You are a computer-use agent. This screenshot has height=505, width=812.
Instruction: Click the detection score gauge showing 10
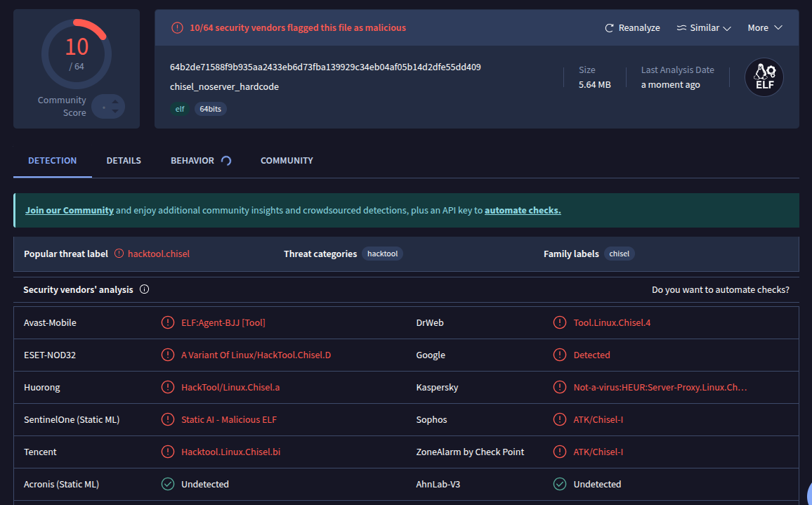77,54
